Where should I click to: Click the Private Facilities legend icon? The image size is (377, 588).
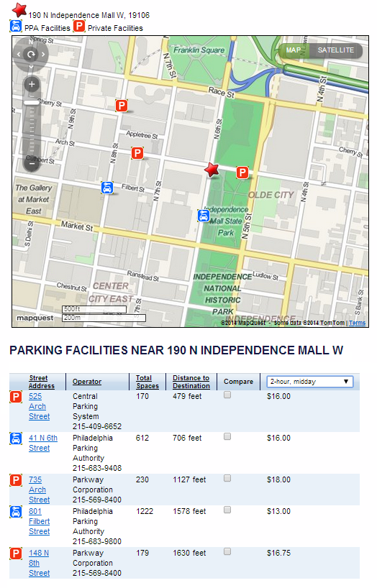pyautogui.click(x=79, y=27)
